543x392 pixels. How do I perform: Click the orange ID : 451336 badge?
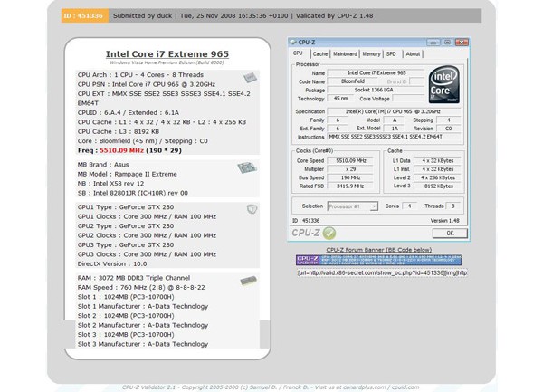point(85,16)
